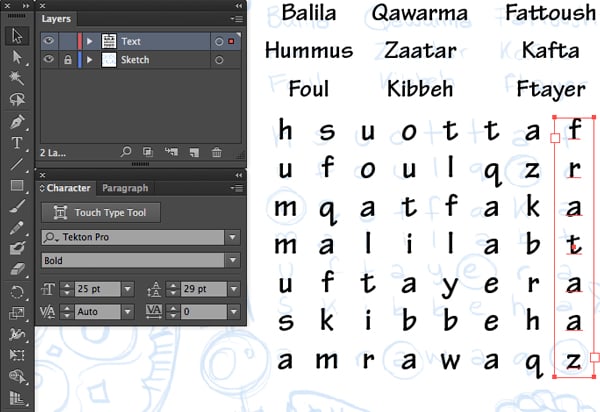Click the 25 pt font size field
The height and width of the screenshot is (412, 600).
pyautogui.click(x=97, y=289)
